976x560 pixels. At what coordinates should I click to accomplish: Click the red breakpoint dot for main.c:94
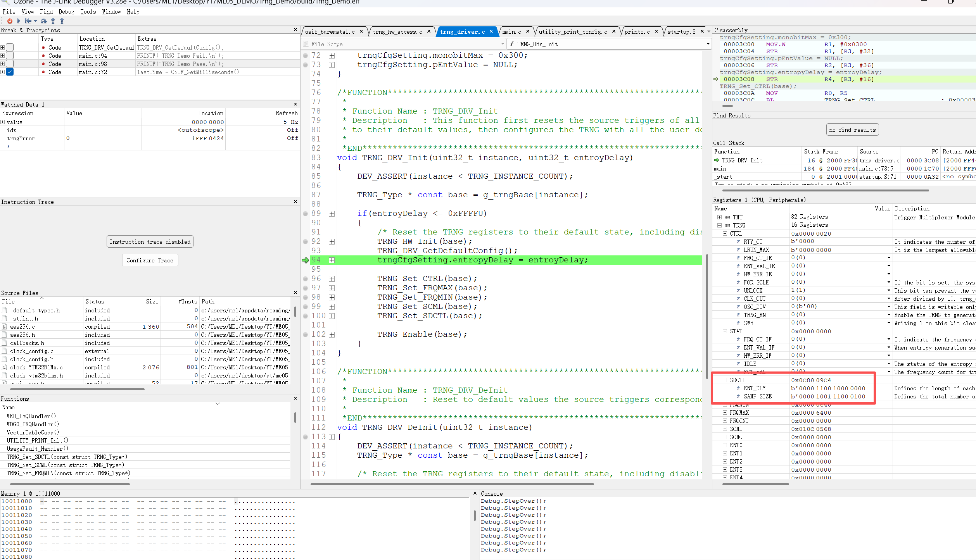43,56
